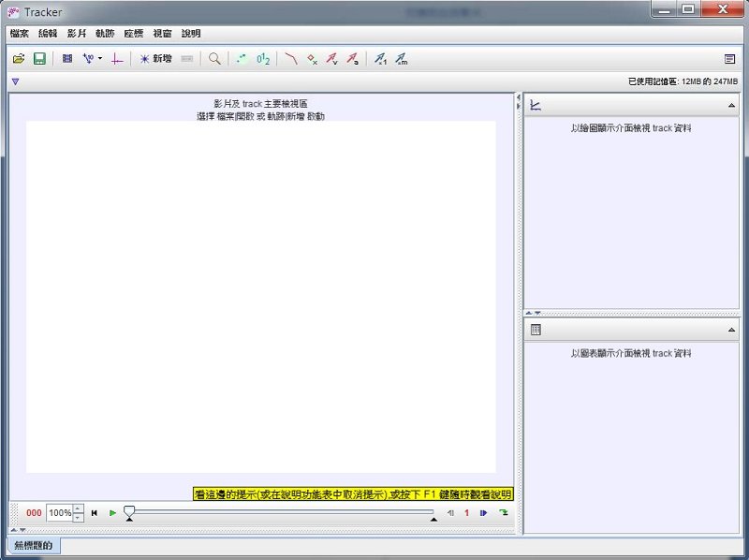Click the 100% play rate field

coord(60,512)
